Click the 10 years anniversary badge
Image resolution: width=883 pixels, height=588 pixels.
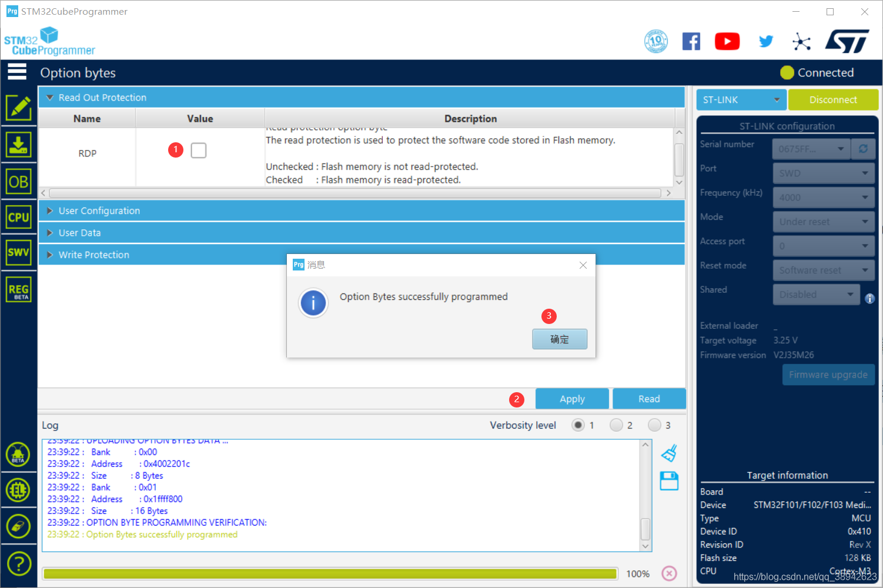pos(656,41)
